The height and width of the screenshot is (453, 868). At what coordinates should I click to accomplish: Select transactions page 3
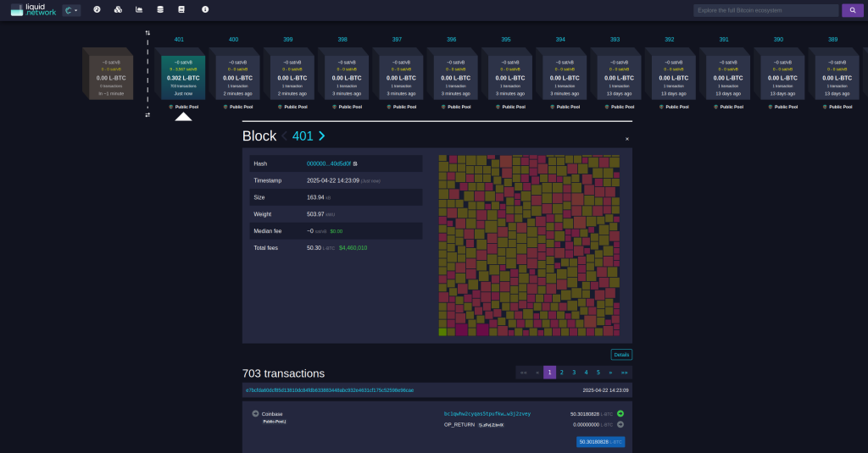coord(574,373)
